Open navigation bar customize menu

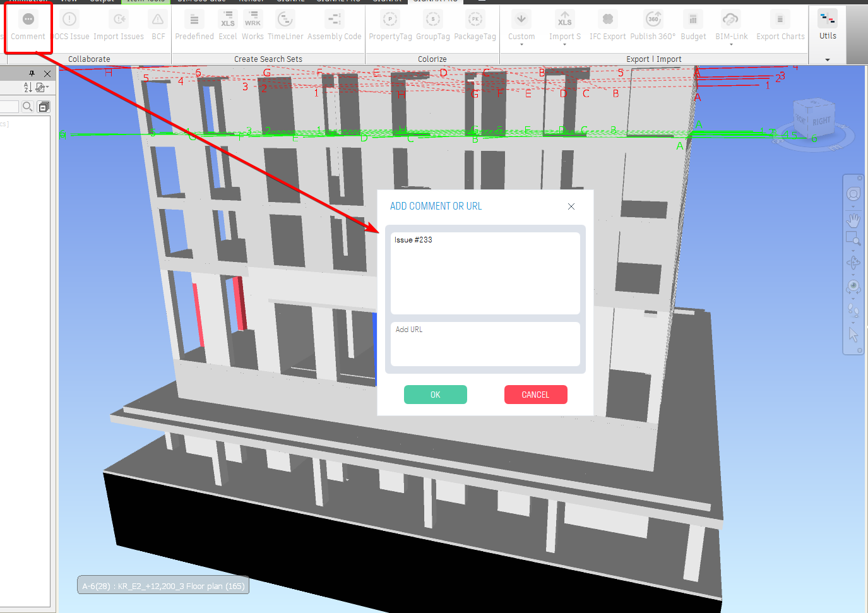860,350
